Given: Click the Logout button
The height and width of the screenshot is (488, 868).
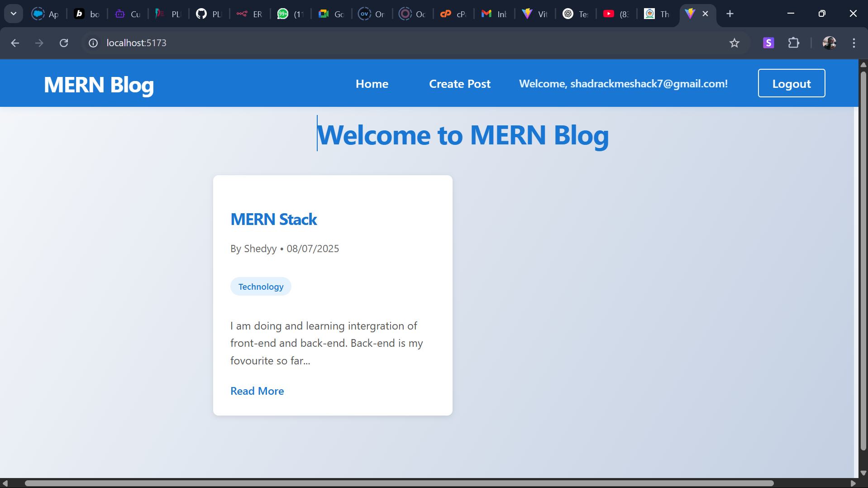Looking at the screenshot, I should coord(792,83).
